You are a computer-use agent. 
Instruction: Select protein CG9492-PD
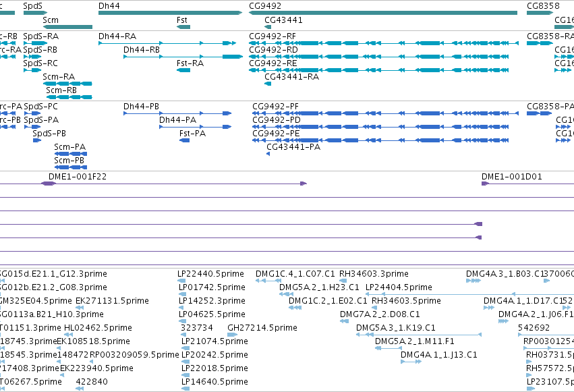380,127
